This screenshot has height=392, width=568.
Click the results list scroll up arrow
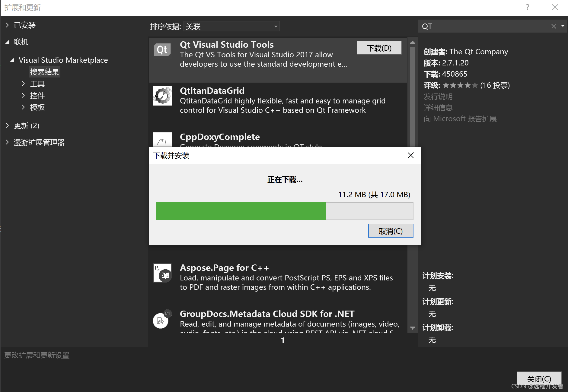pos(413,42)
